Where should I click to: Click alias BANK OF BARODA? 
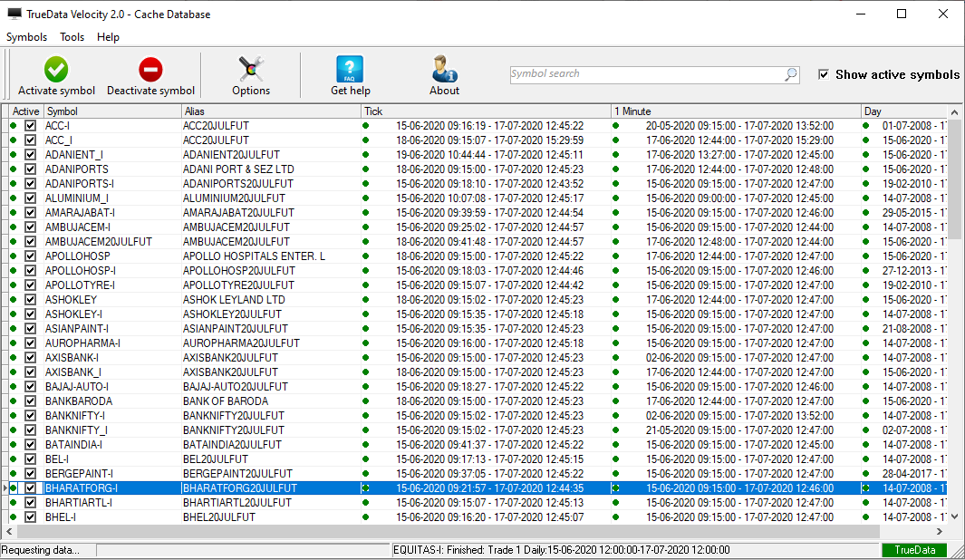pyautogui.click(x=226, y=401)
